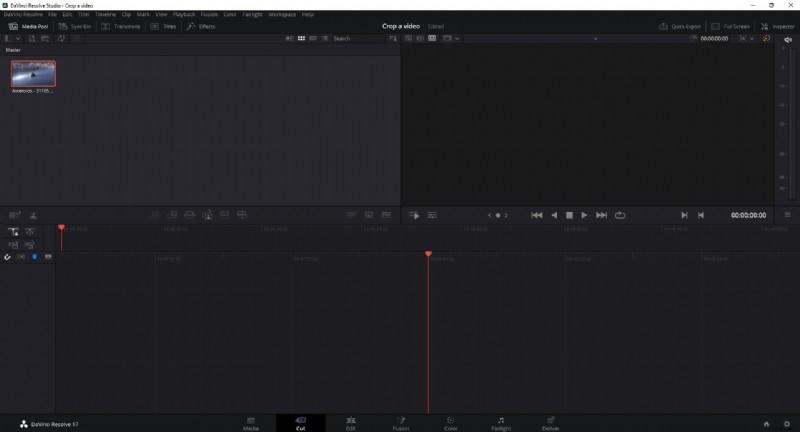Click the Smart Insert icon

pos(156,215)
